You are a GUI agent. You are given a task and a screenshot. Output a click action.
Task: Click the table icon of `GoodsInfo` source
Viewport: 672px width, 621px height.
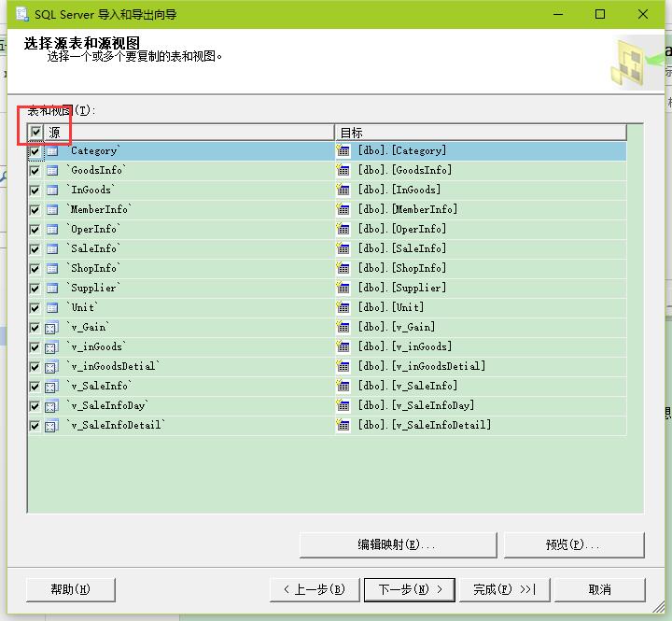pyautogui.click(x=52, y=171)
